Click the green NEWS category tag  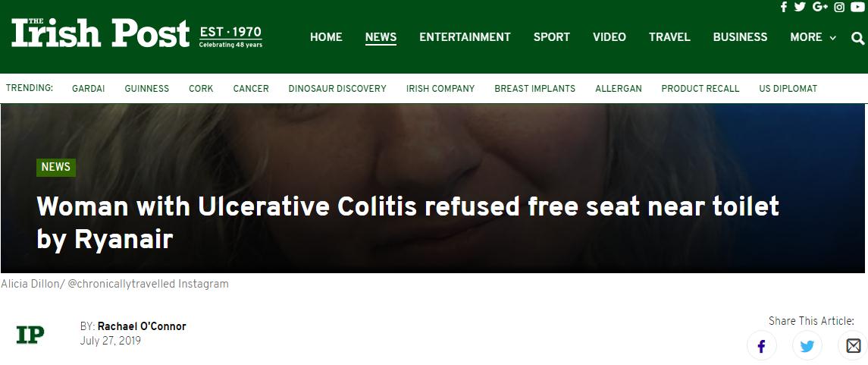(56, 167)
